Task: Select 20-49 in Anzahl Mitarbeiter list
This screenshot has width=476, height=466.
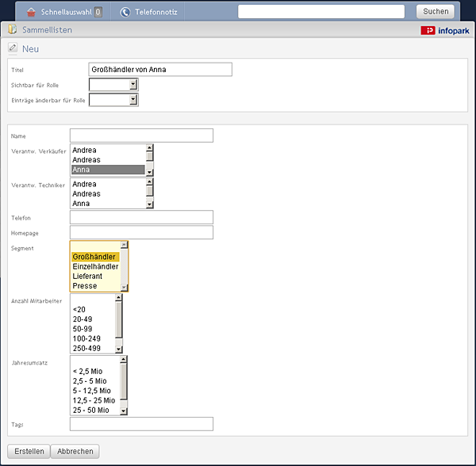Action: 93,319
